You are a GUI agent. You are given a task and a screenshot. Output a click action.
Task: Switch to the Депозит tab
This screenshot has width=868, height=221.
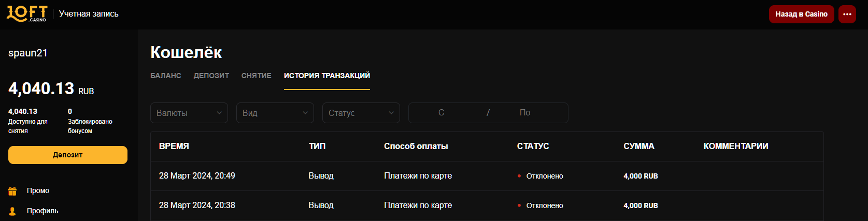click(211, 76)
